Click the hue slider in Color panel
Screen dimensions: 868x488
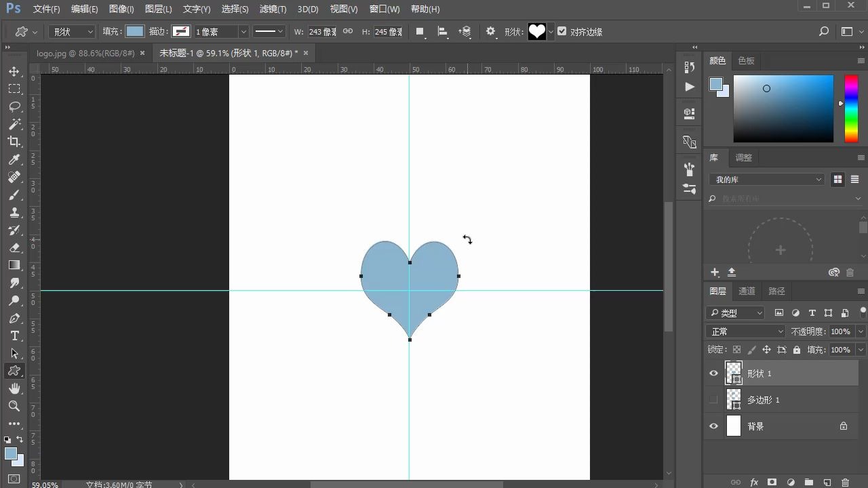point(851,108)
